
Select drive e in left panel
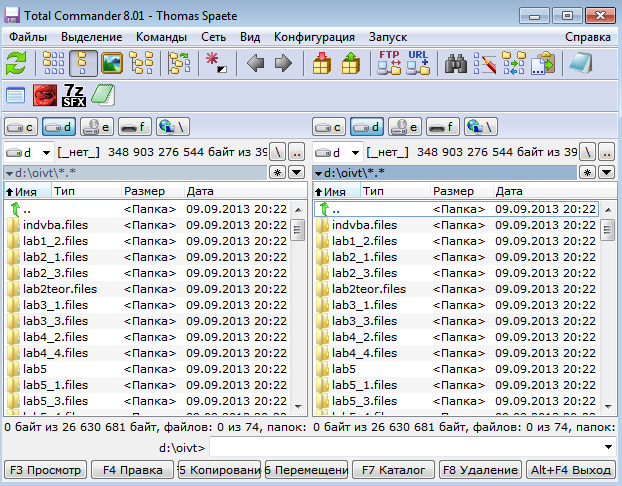[x=97, y=127]
